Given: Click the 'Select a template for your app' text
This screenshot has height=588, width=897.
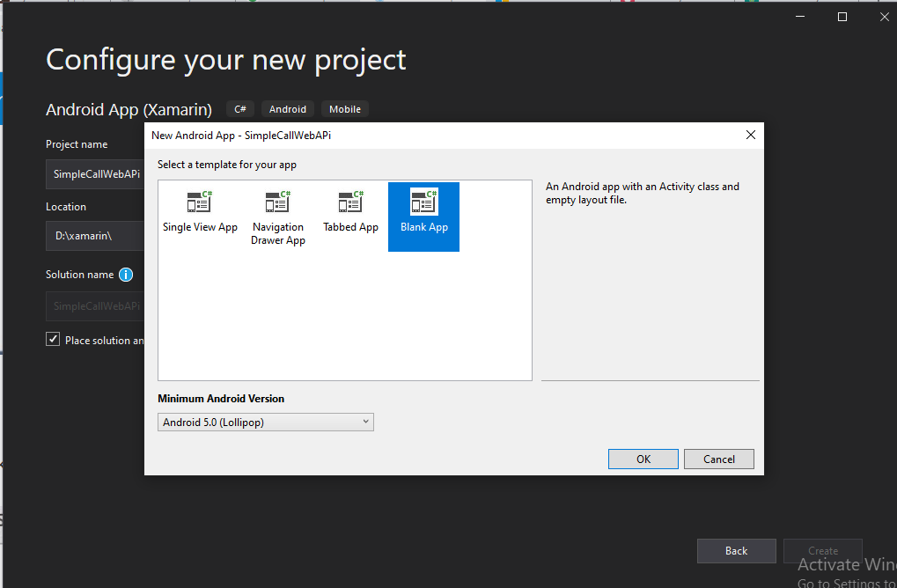Looking at the screenshot, I should tap(227, 165).
